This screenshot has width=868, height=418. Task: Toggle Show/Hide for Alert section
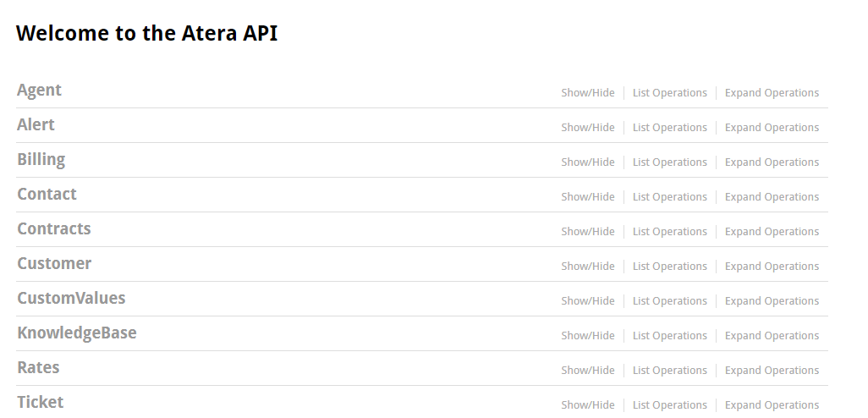point(587,127)
